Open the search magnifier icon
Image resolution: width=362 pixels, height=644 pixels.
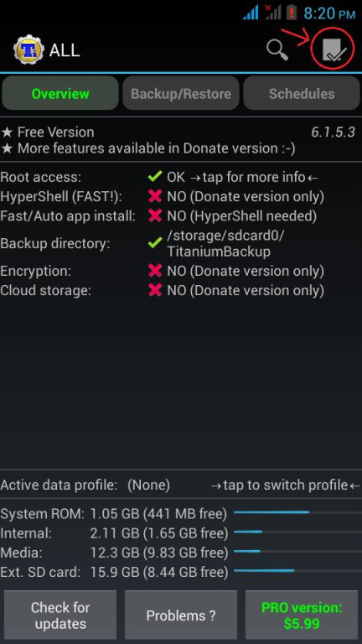[x=277, y=50]
